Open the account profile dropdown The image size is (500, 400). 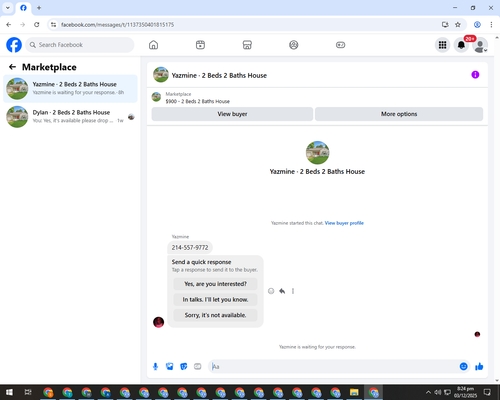tap(480, 45)
